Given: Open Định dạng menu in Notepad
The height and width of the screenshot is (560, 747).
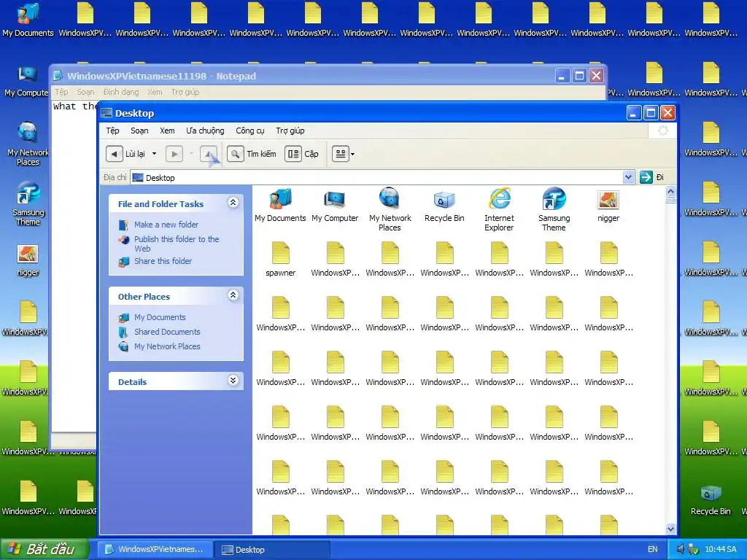Looking at the screenshot, I should pyautogui.click(x=121, y=92).
